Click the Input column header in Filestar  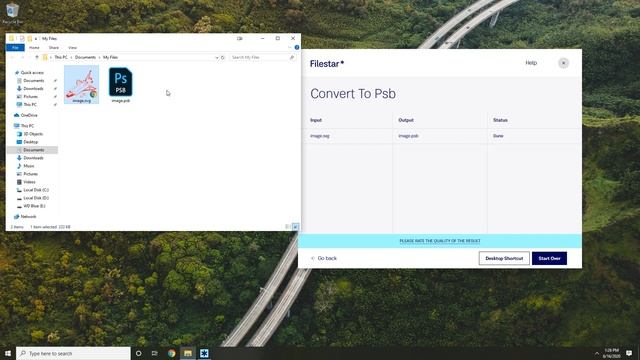(x=316, y=120)
